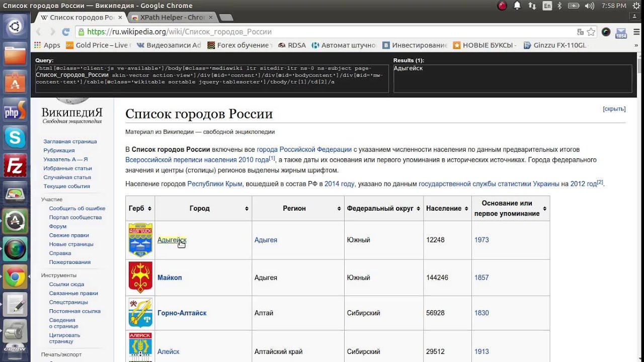
Task: Go back with browser back arrow
Action: (39, 32)
